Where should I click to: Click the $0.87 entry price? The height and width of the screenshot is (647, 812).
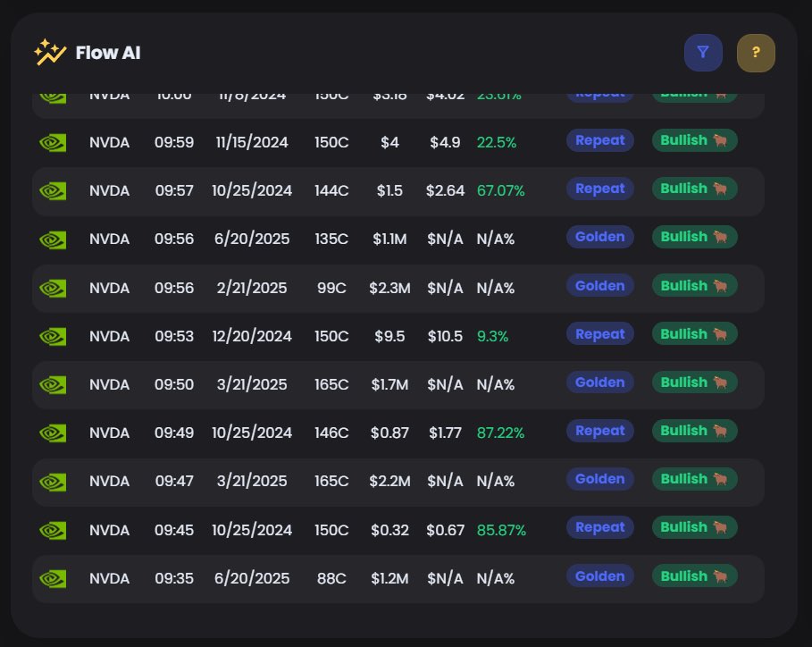(389, 433)
